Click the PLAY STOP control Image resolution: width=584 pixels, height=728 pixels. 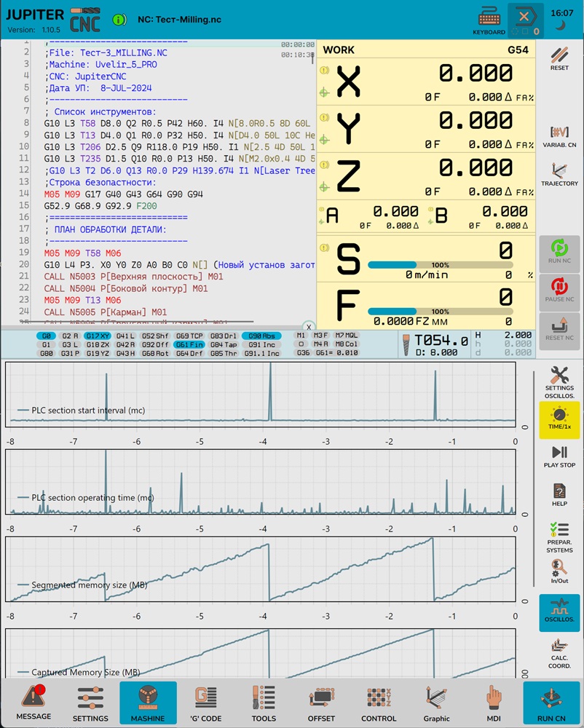click(x=559, y=456)
